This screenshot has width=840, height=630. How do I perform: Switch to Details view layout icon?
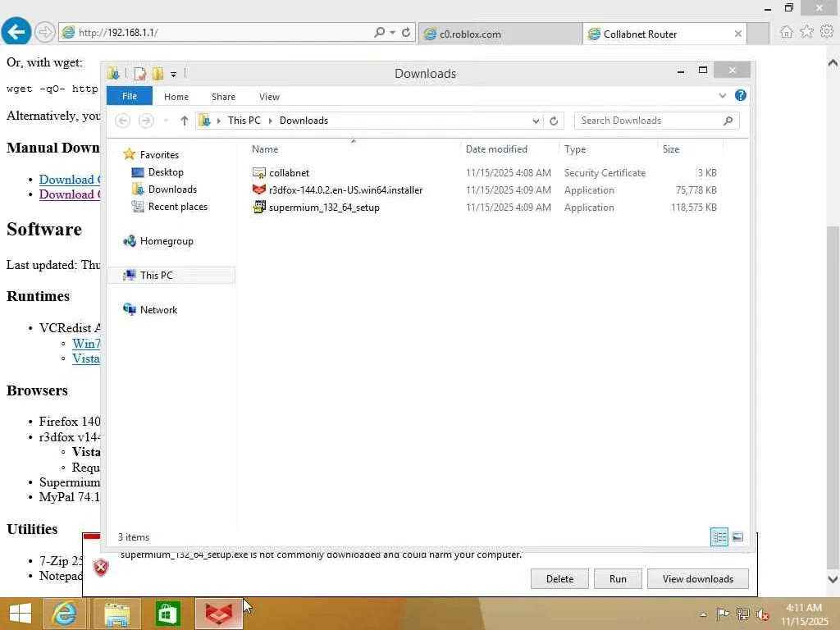(x=719, y=536)
